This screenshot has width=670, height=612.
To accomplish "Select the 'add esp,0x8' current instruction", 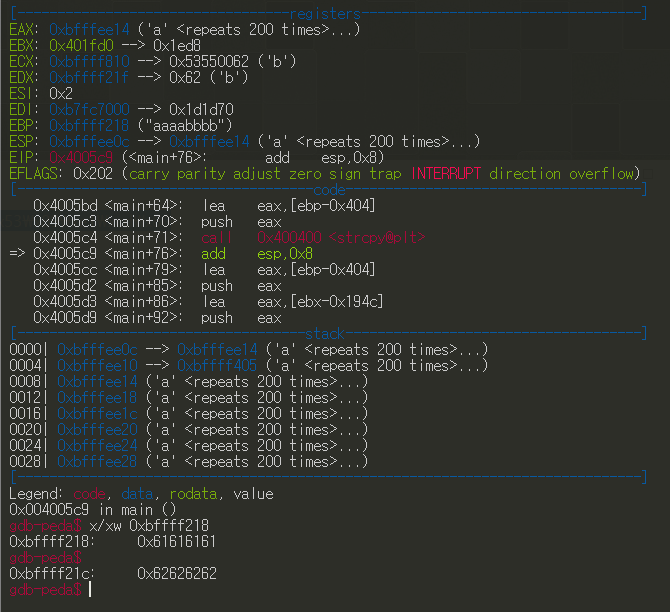I will tap(257, 253).
